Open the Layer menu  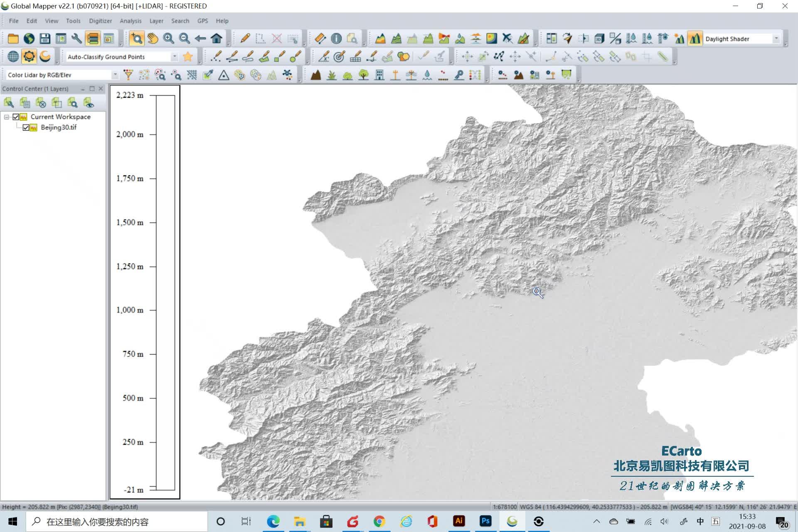(x=156, y=21)
